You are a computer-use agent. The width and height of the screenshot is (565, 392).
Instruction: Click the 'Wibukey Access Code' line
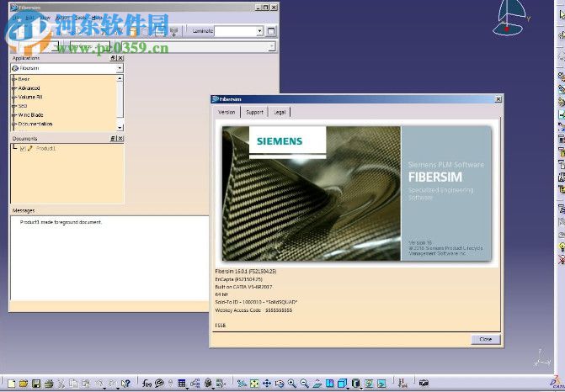[253, 310]
